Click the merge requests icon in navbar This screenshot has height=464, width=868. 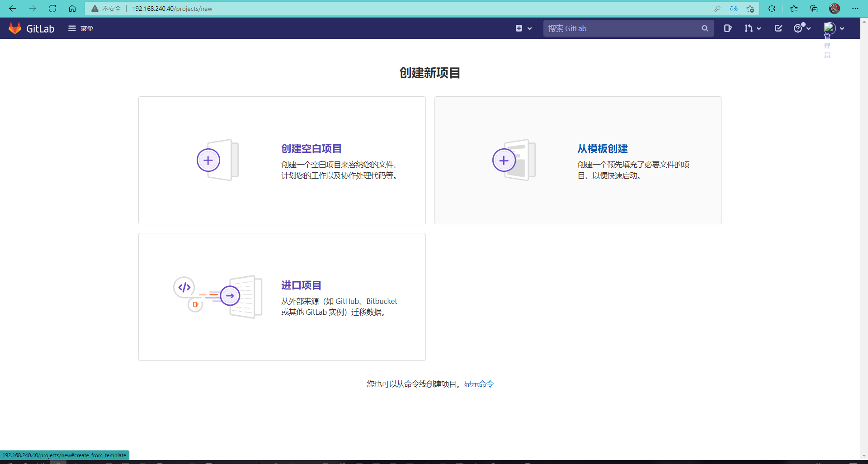pos(748,28)
